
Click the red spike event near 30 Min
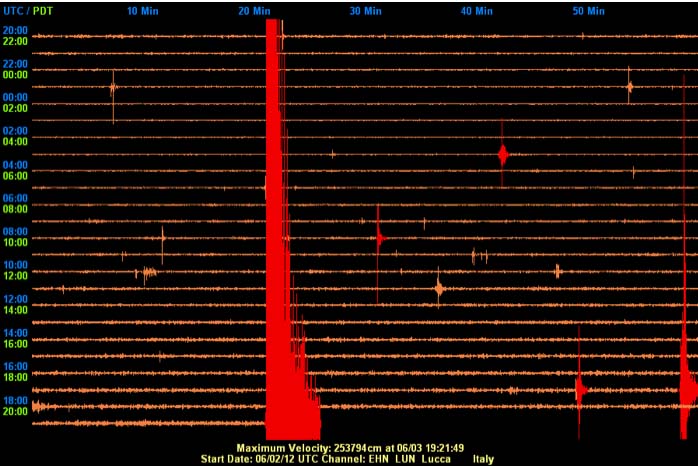(379, 237)
